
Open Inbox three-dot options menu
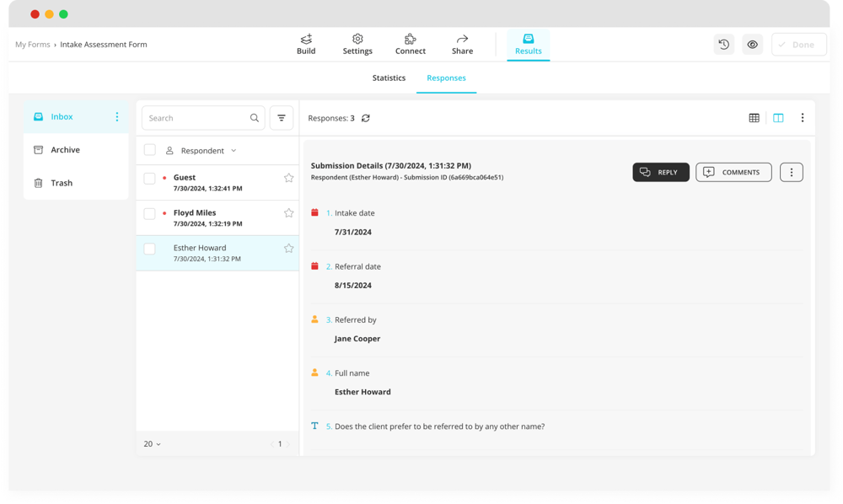[117, 117]
